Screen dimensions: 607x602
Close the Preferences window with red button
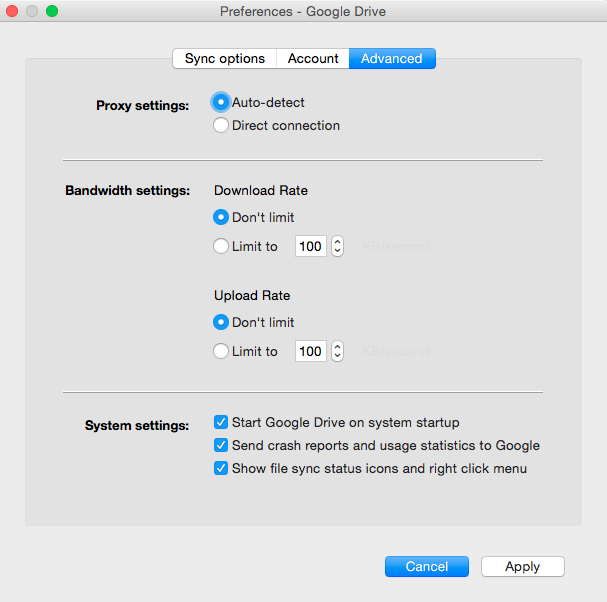[x=12, y=11]
